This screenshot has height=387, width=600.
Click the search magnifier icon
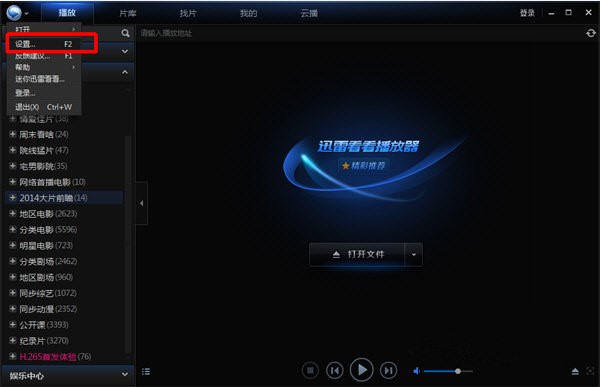pos(125,33)
